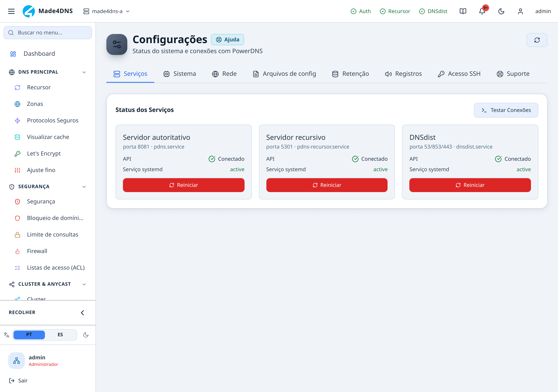
Task: Open Ajuste fino settings
Action: pyautogui.click(x=48, y=170)
